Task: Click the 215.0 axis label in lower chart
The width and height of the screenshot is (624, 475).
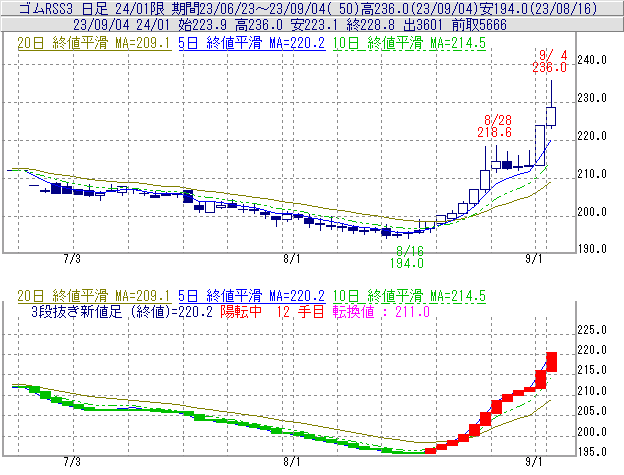Action: pyautogui.click(x=592, y=370)
